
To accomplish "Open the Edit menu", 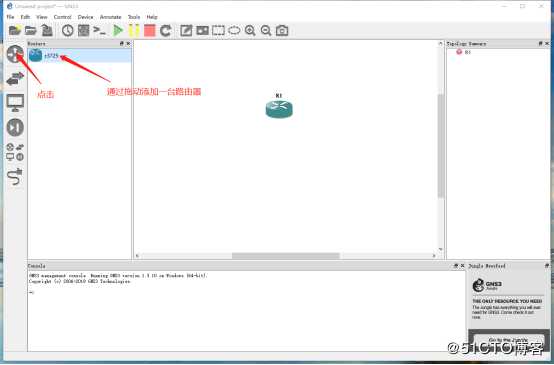I will [25, 17].
